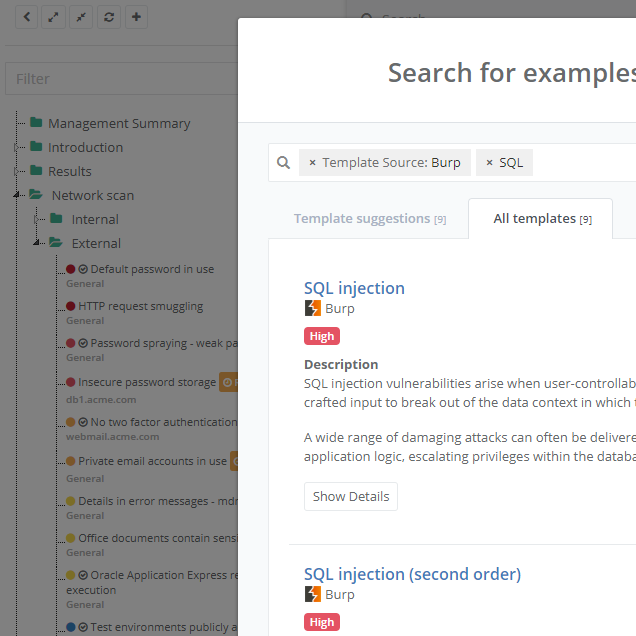Remove the SQL search tag
Image resolution: width=636 pixels, height=636 pixels.
pyautogui.click(x=490, y=163)
